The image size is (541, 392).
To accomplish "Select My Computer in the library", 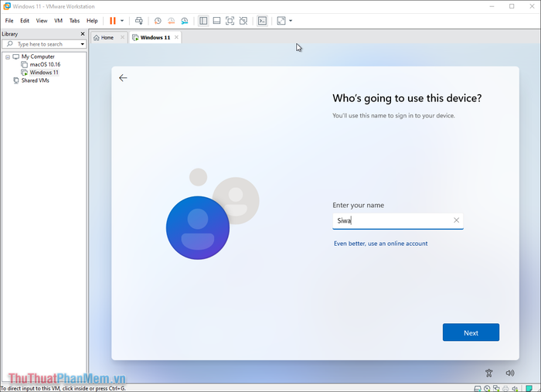I will tap(38, 56).
